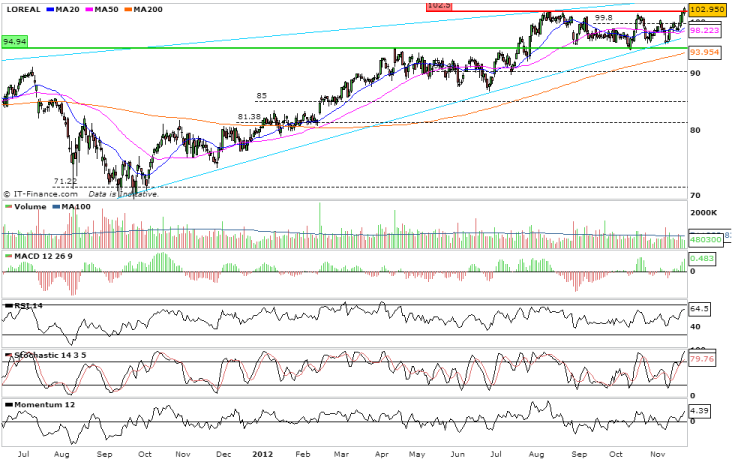The width and height of the screenshot is (732, 459).
Task: Click the 81.38 dashed level label
Action: [x=249, y=117]
